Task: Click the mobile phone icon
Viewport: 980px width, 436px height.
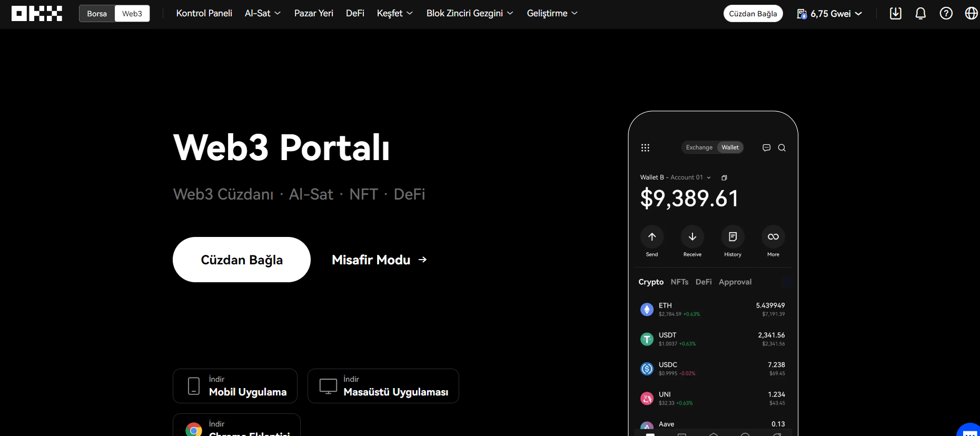Action: pos(194,386)
